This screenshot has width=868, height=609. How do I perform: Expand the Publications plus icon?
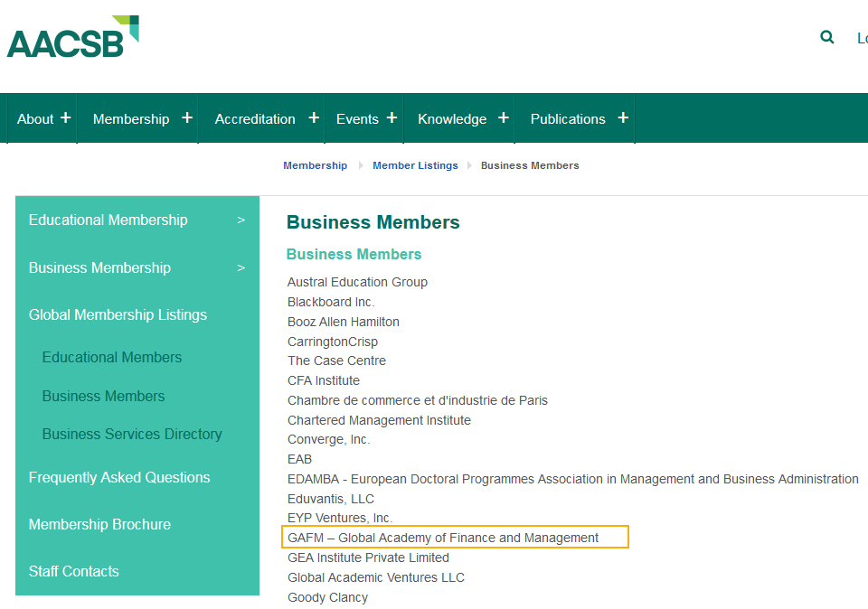(x=623, y=117)
